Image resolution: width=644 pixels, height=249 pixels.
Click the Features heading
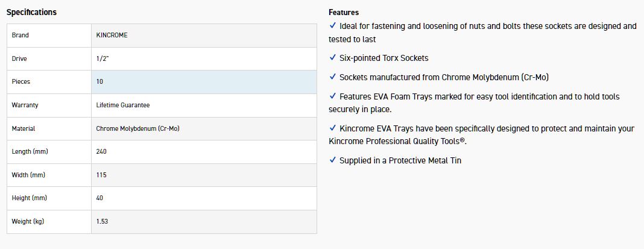pyautogui.click(x=344, y=12)
